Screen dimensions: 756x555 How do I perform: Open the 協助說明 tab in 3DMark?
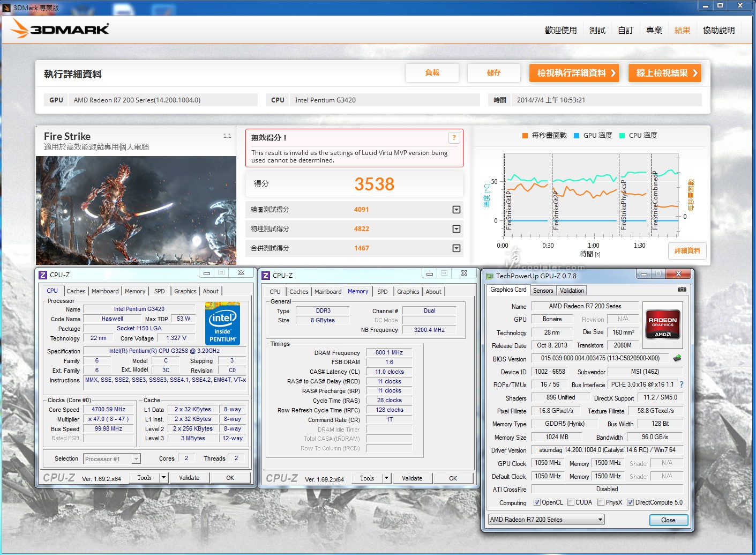[x=719, y=31]
